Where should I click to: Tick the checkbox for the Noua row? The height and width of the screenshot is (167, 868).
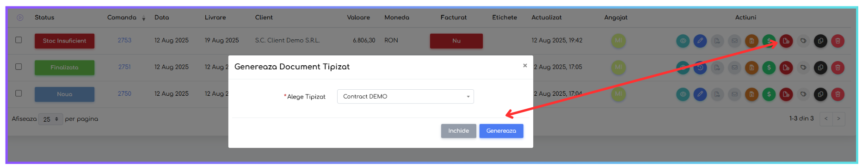point(18,93)
